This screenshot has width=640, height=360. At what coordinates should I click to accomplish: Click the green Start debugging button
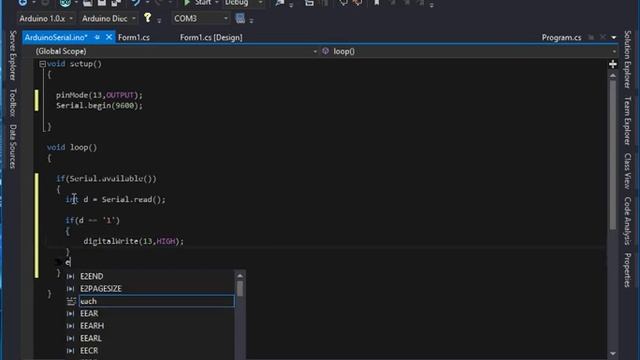point(197,2)
